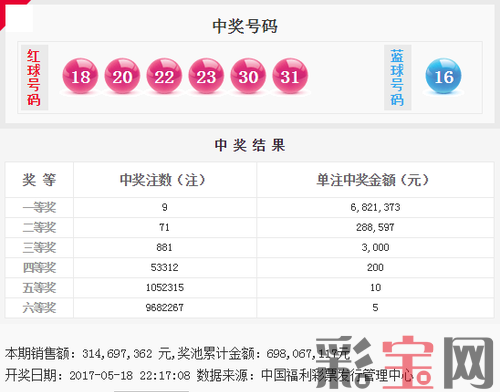500x392 pixels.
Task: Click red ball number 18
Action: click(x=80, y=76)
